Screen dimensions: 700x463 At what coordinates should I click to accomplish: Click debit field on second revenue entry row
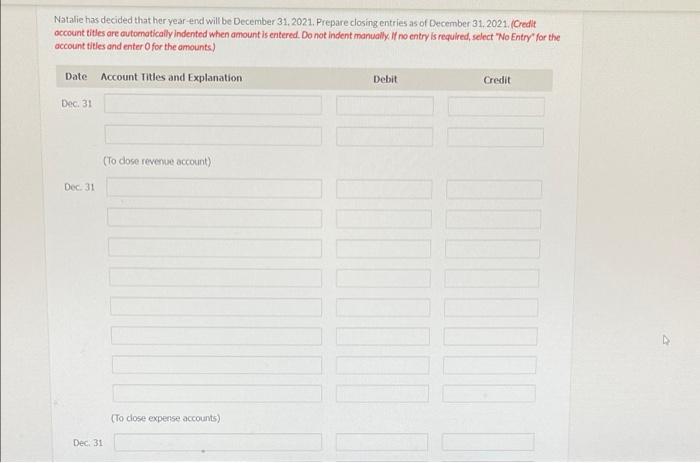coord(384,136)
